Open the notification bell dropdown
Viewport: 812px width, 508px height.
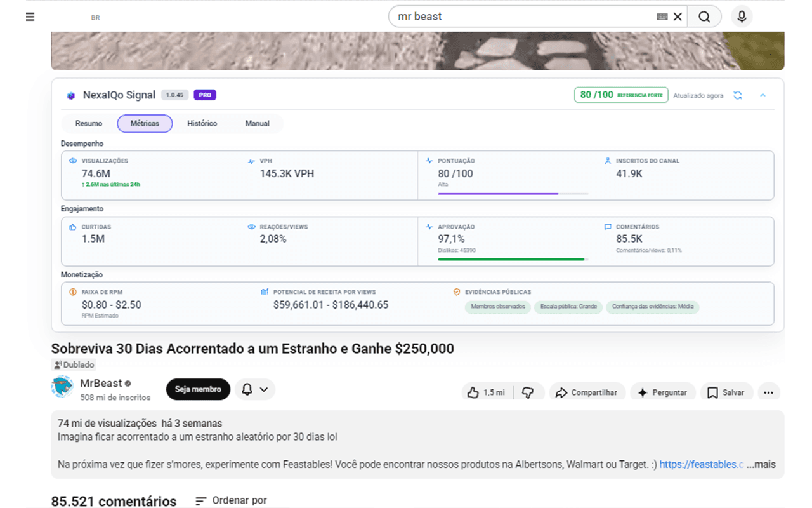click(x=255, y=389)
